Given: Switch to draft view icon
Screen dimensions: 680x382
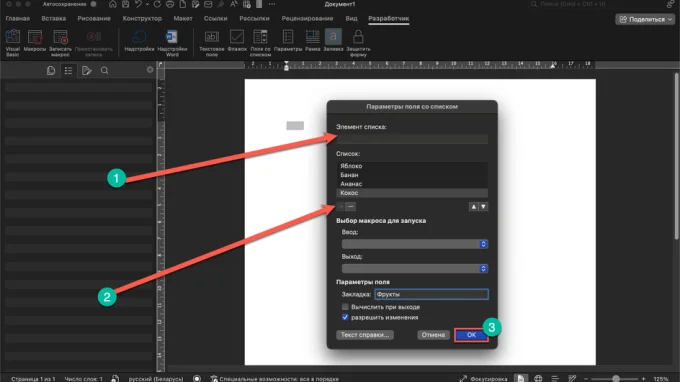Looking at the screenshot, I should click(572, 379).
